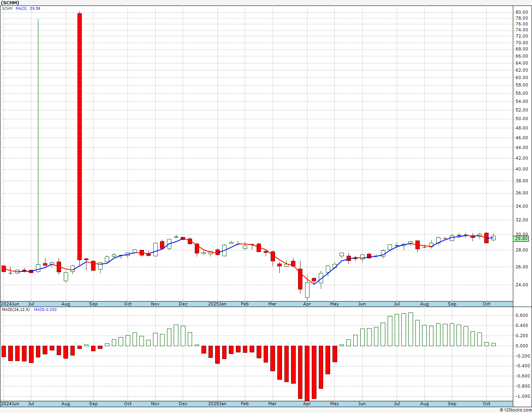Click the 32.00 price axis label
Image resolution: width=532 pixels, height=413 pixels.
click(521, 220)
